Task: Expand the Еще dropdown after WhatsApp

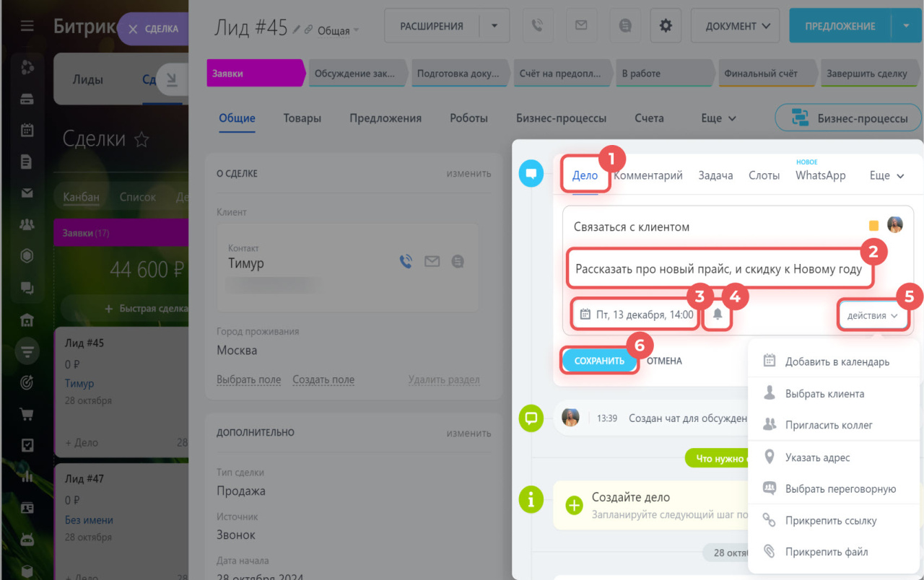Action: (887, 175)
